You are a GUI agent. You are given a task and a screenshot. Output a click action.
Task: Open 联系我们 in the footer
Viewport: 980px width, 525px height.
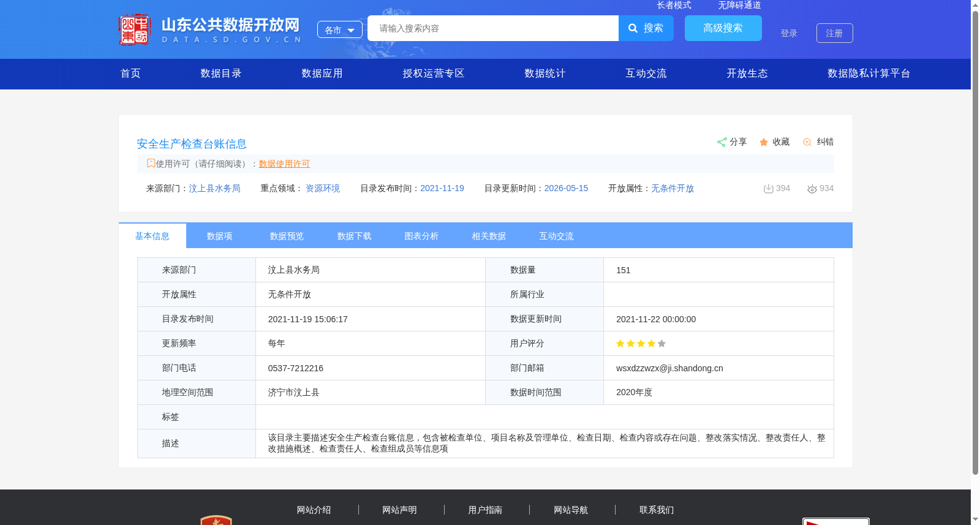[x=657, y=510]
